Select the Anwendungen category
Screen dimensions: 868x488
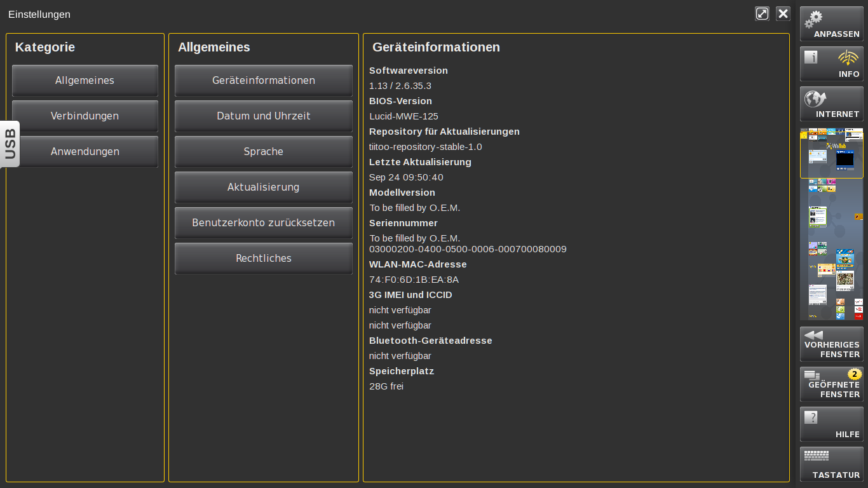click(x=85, y=152)
